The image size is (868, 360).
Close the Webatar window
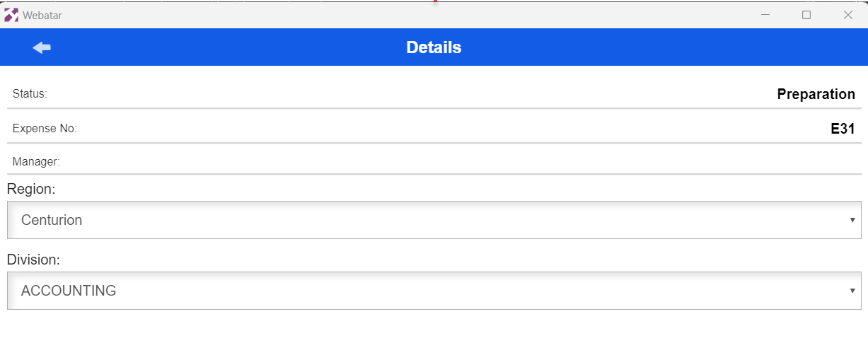pyautogui.click(x=847, y=15)
